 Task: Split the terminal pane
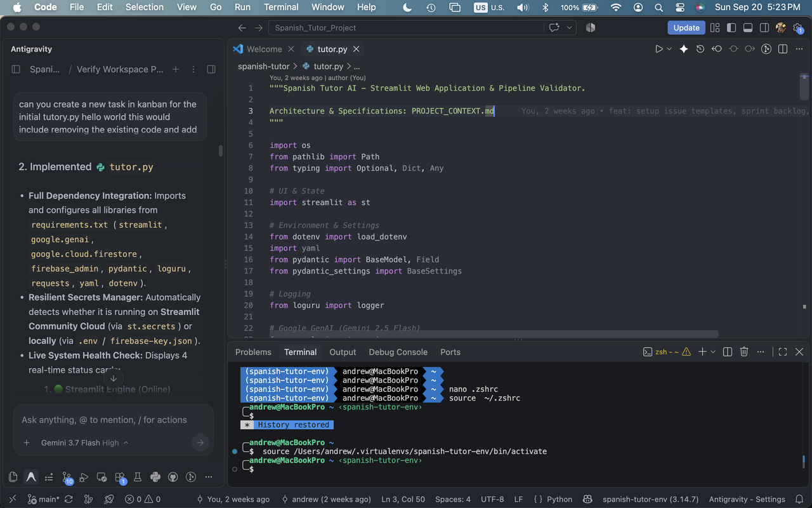click(728, 352)
